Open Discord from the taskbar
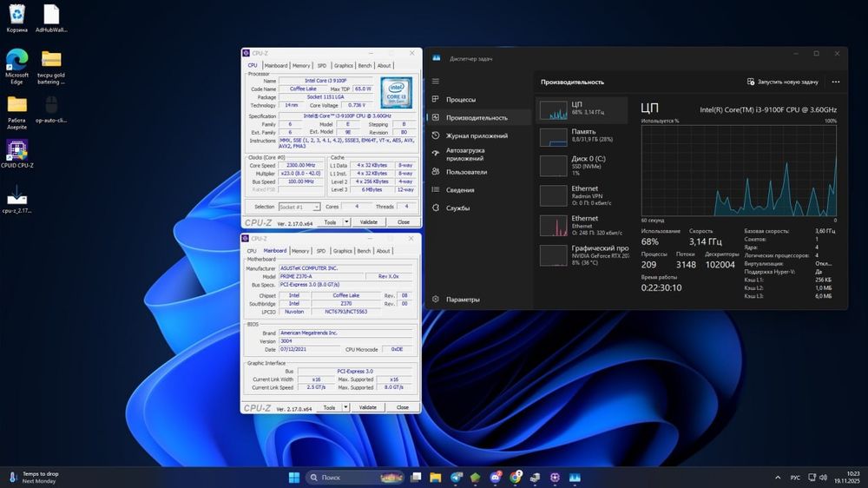This screenshot has width=868, height=488. click(x=496, y=478)
